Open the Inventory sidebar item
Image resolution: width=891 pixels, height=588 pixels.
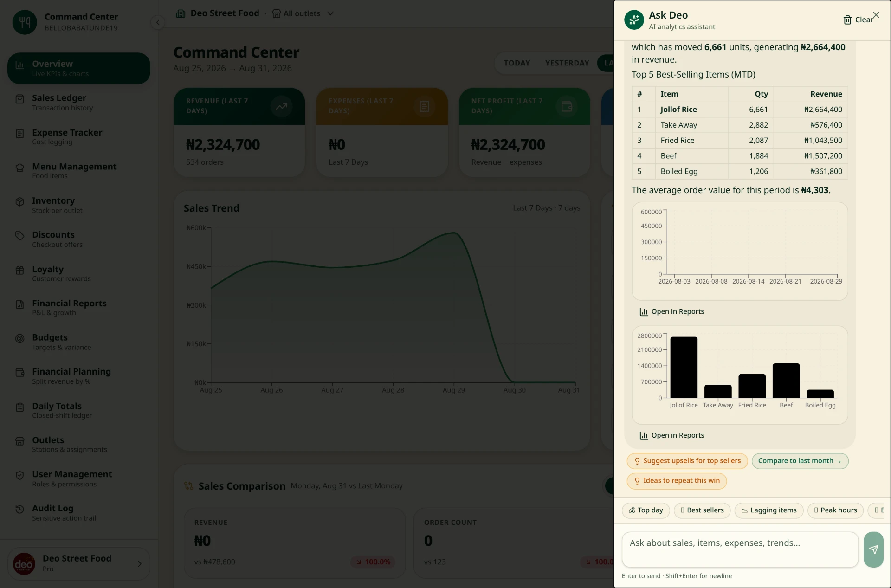point(79,205)
